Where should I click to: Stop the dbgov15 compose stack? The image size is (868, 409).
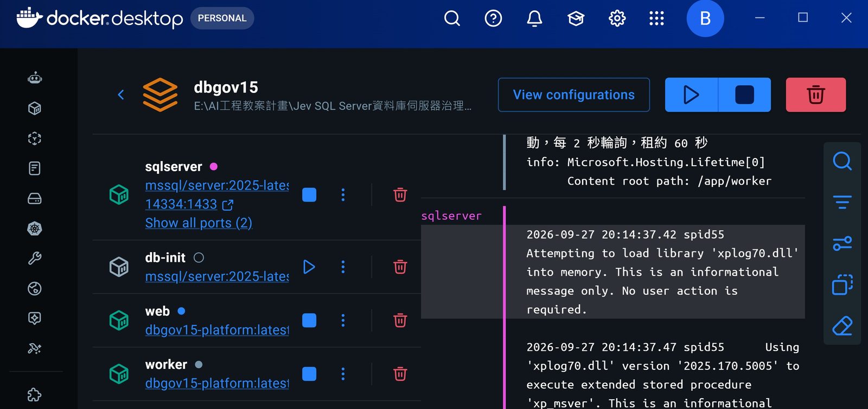[744, 95]
